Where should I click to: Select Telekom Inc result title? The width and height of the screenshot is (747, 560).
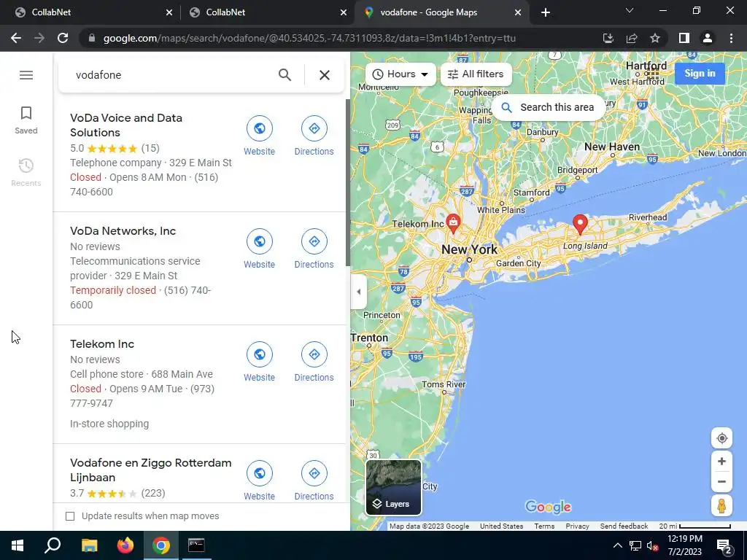(x=102, y=344)
